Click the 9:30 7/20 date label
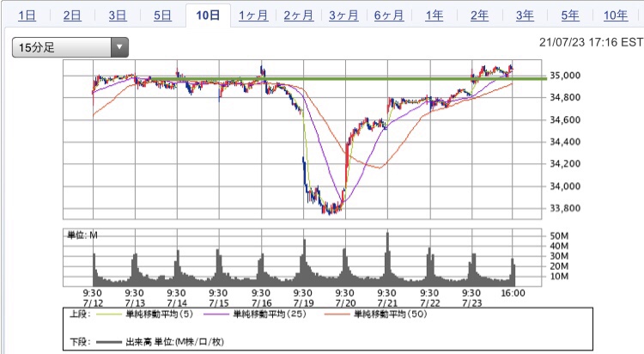This screenshot has height=354, width=644. pyautogui.click(x=344, y=298)
